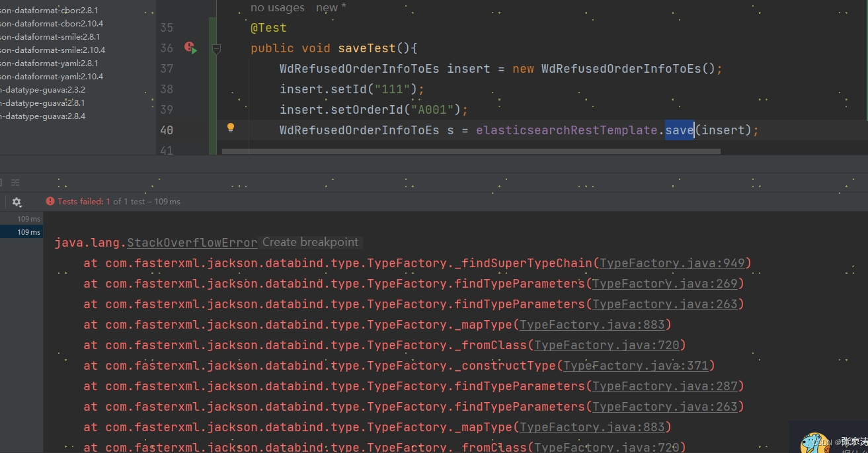Viewport: 868px width, 453px height.
Task: Run saveTest again via gutter test icon
Action: [x=190, y=48]
